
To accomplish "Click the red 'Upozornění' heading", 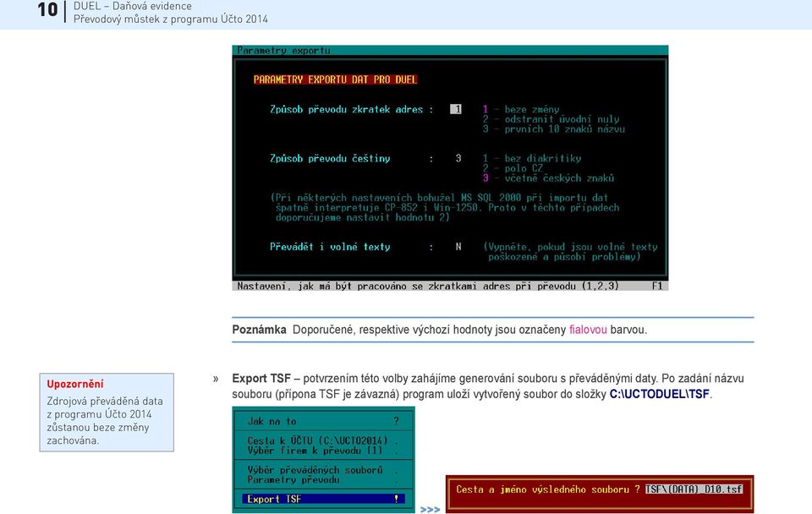I will pyautogui.click(x=75, y=384).
